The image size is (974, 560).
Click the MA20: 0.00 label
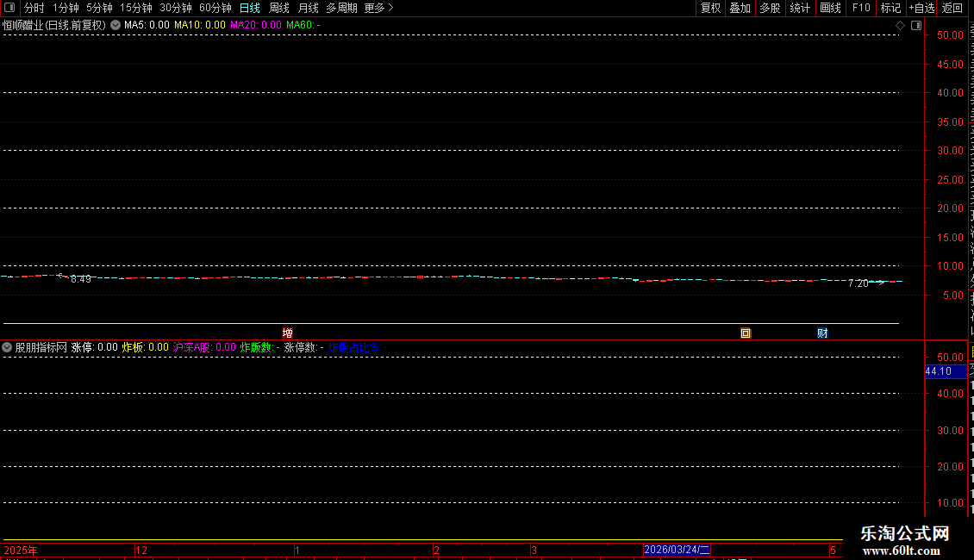(255, 25)
